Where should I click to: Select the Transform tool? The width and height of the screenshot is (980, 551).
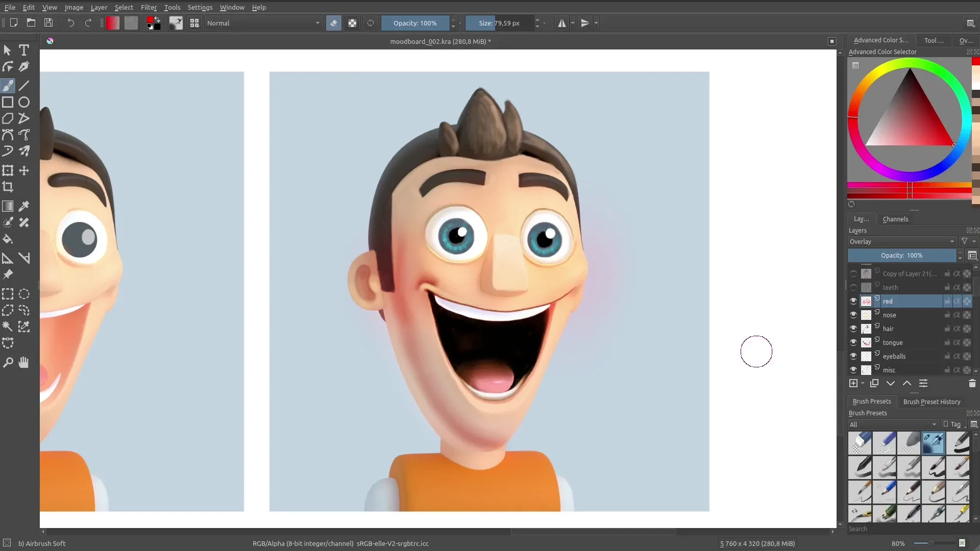pos(9,171)
